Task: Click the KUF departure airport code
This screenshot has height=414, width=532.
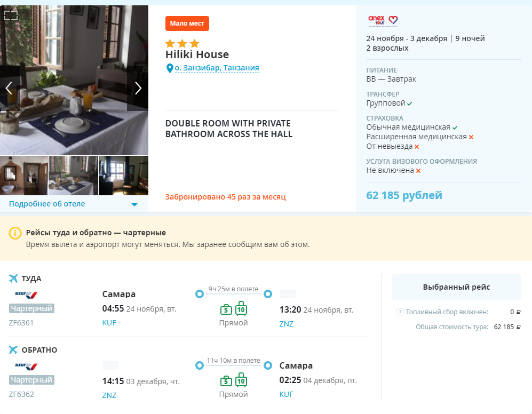Action: pyautogui.click(x=109, y=323)
